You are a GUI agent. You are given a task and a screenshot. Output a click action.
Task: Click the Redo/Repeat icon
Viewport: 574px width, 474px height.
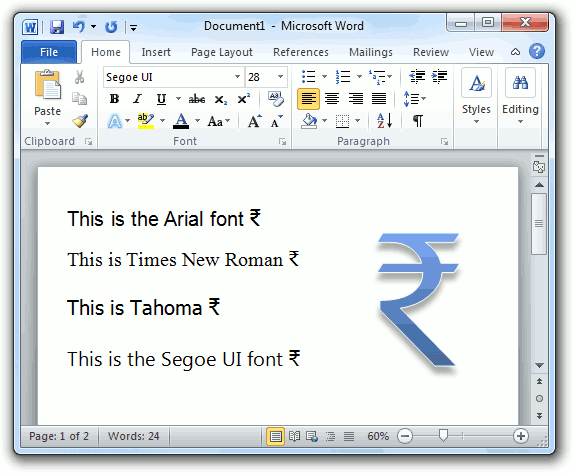pyautogui.click(x=111, y=27)
